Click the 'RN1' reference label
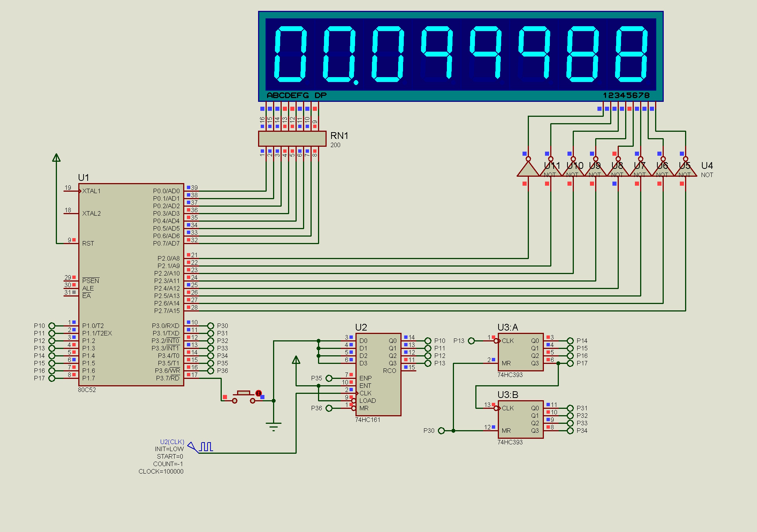 [339, 136]
